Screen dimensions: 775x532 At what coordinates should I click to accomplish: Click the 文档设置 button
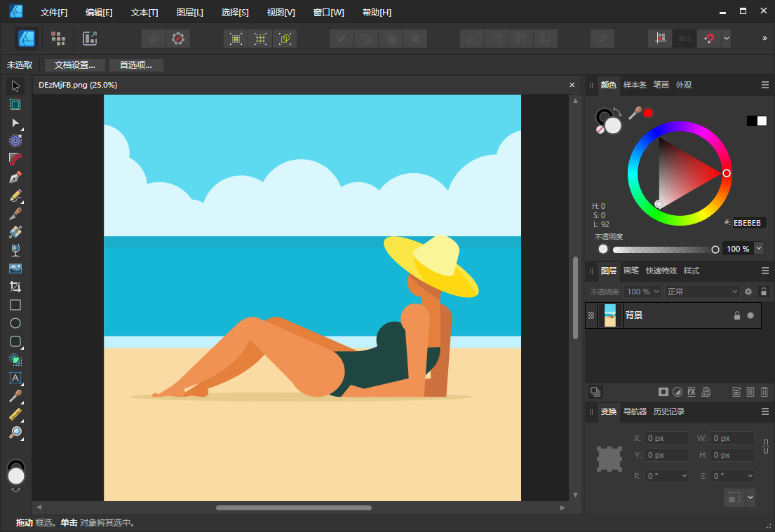tap(74, 64)
